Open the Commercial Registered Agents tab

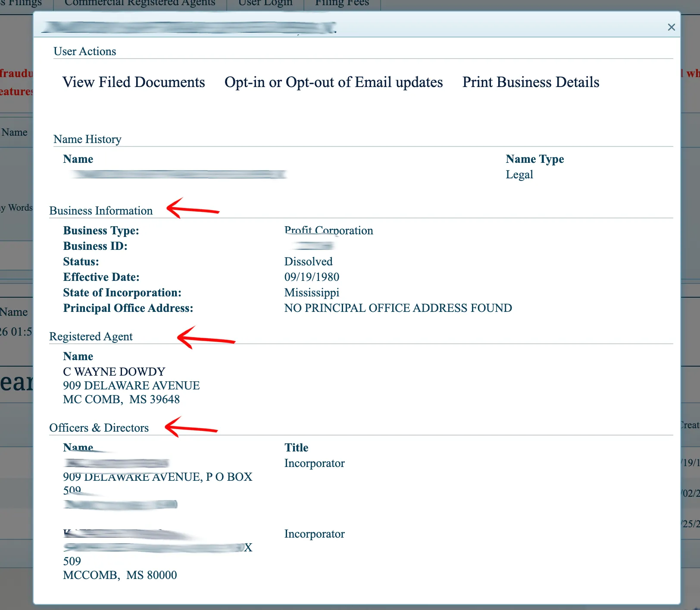point(140,3)
